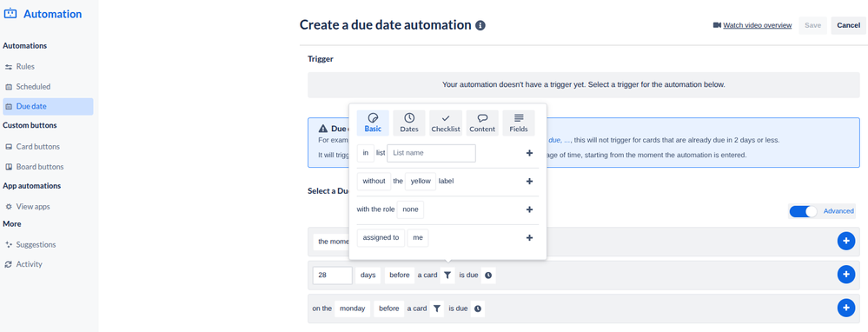The width and height of the screenshot is (868, 332).
Task: Switch to the Checklist filter tab
Action: [446, 123]
